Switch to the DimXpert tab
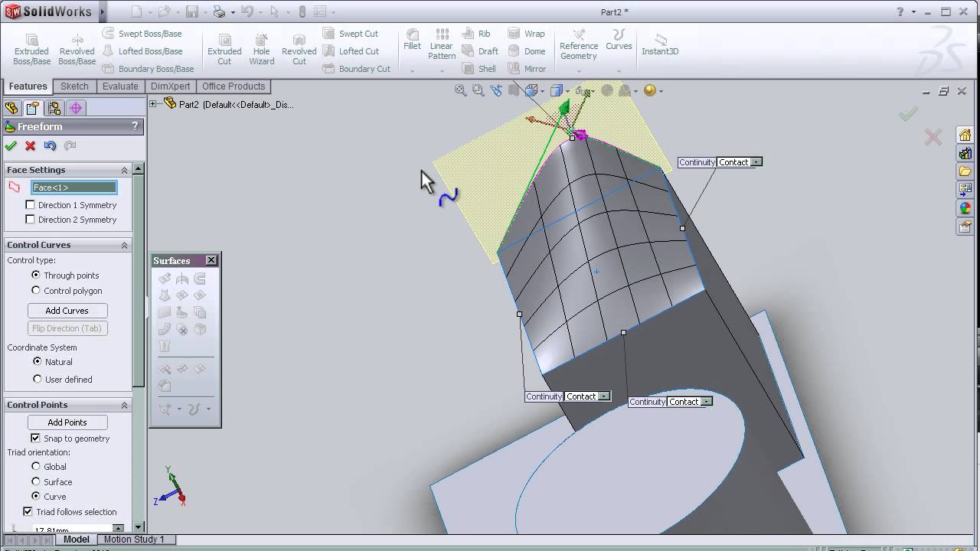The image size is (980, 551). (x=171, y=86)
